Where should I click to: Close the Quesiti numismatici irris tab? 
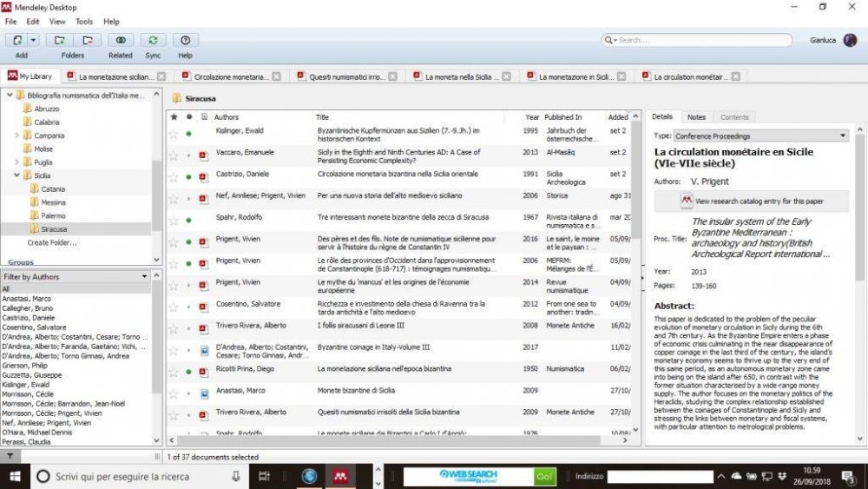click(x=392, y=76)
